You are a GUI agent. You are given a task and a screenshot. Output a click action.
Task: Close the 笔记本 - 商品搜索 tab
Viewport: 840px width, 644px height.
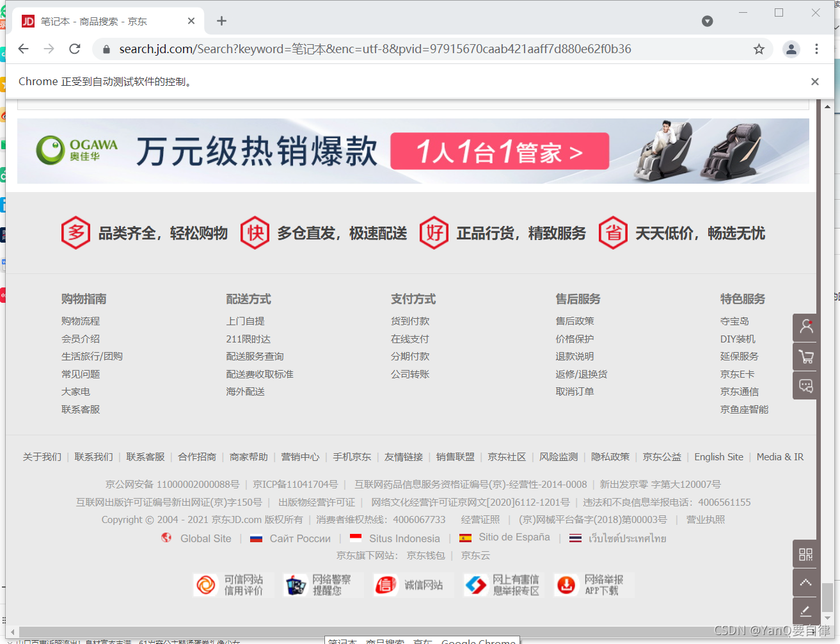(191, 21)
